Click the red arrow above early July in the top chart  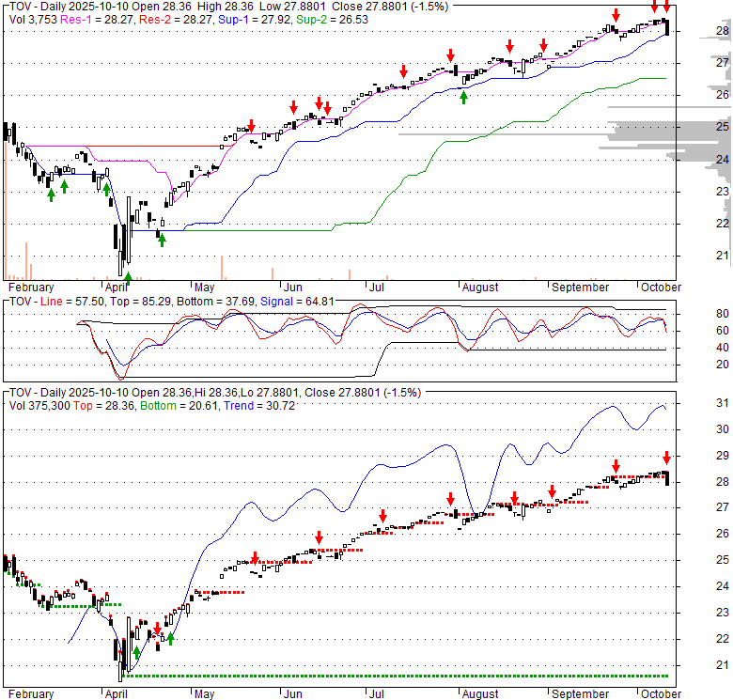pyautogui.click(x=403, y=71)
